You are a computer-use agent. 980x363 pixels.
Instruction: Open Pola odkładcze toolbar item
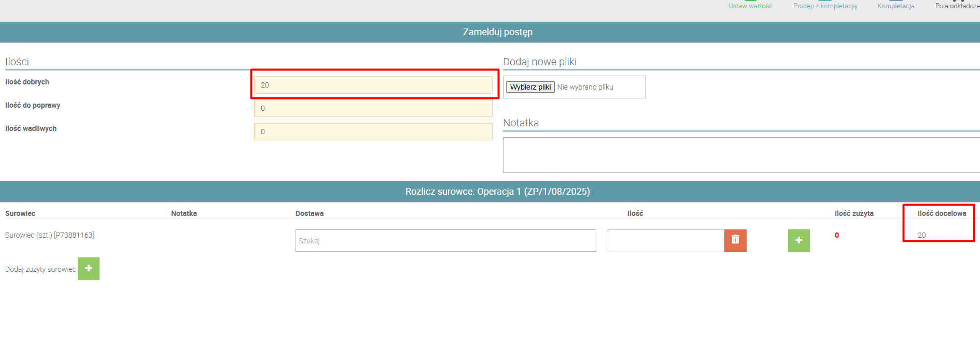[957, 6]
